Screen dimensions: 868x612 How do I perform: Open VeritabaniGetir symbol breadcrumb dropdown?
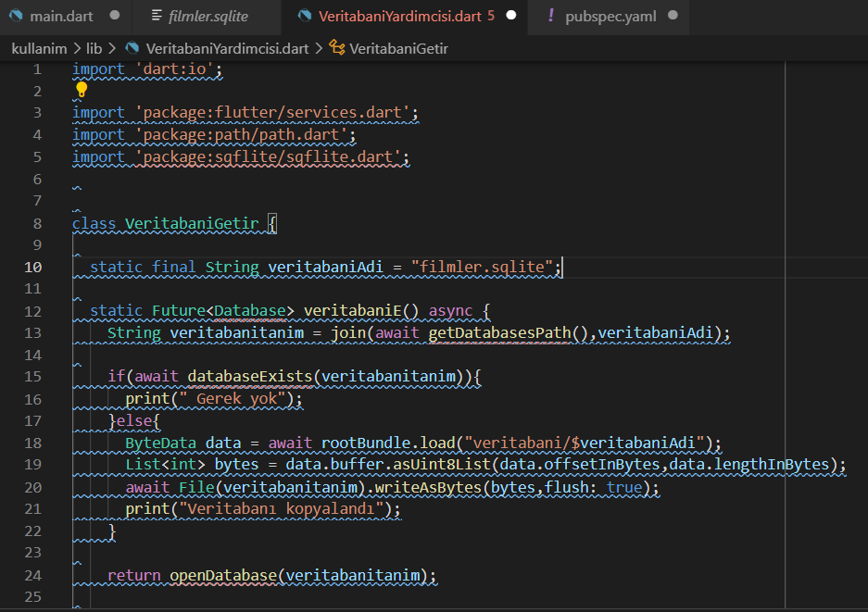point(398,48)
